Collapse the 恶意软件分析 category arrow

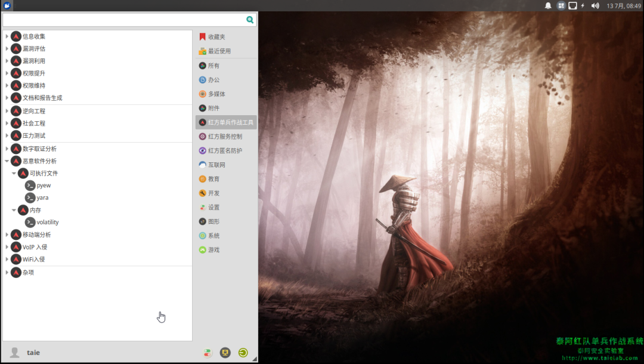pos(7,162)
